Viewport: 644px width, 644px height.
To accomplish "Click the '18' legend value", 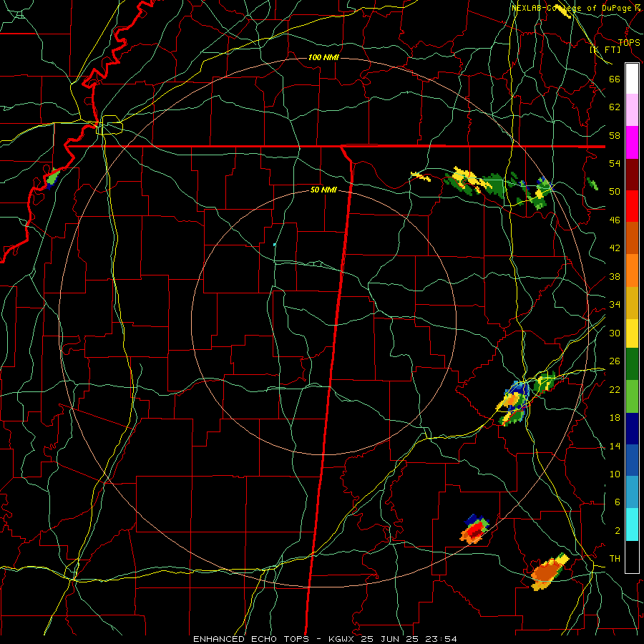I will pyautogui.click(x=615, y=418).
